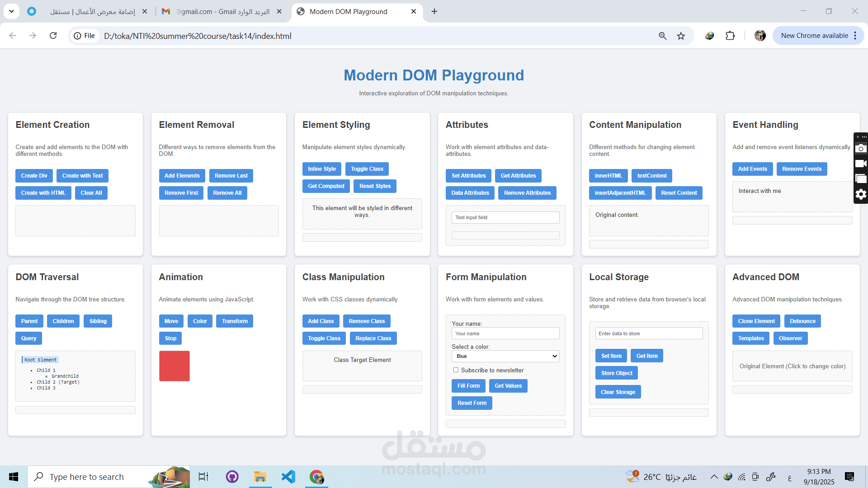Viewport: 868px width, 488px height.
Task: Reload the current page
Action: click(53, 36)
